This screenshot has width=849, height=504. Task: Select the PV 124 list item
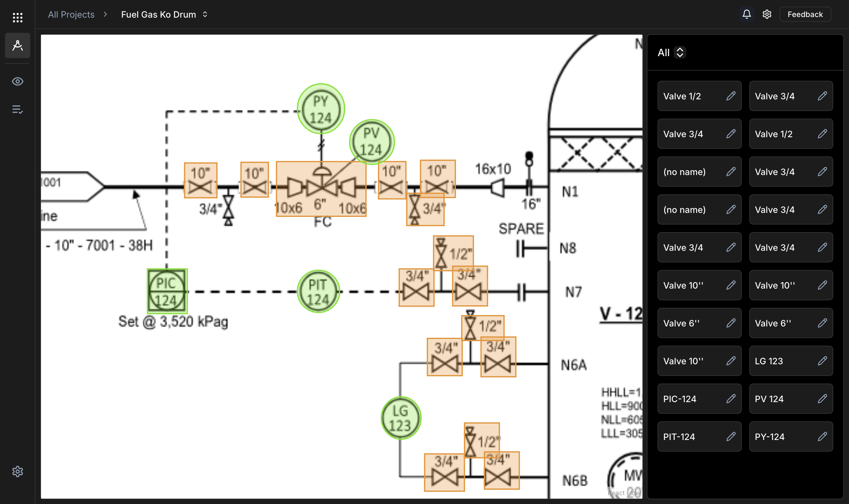pyautogui.click(x=781, y=399)
